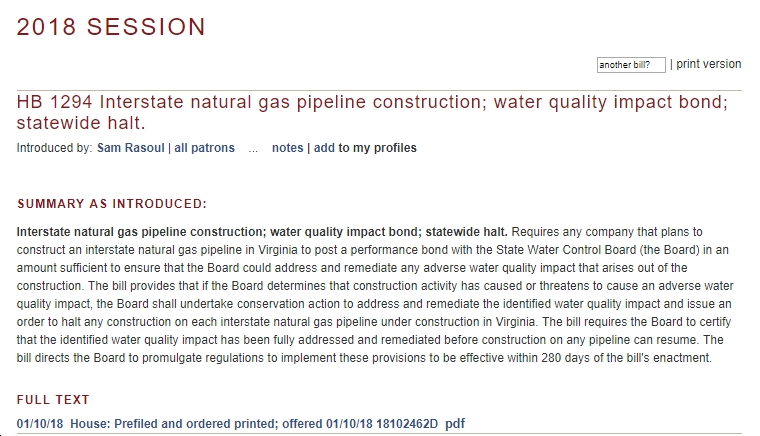
Task: Open patron Sam Rasoul's page
Action: pos(131,148)
